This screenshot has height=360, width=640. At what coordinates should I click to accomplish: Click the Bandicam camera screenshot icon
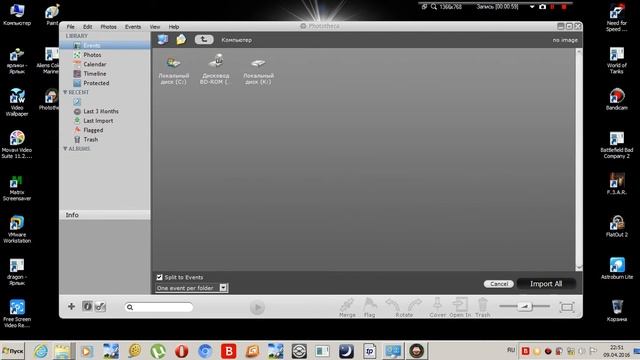(x=542, y=7)
